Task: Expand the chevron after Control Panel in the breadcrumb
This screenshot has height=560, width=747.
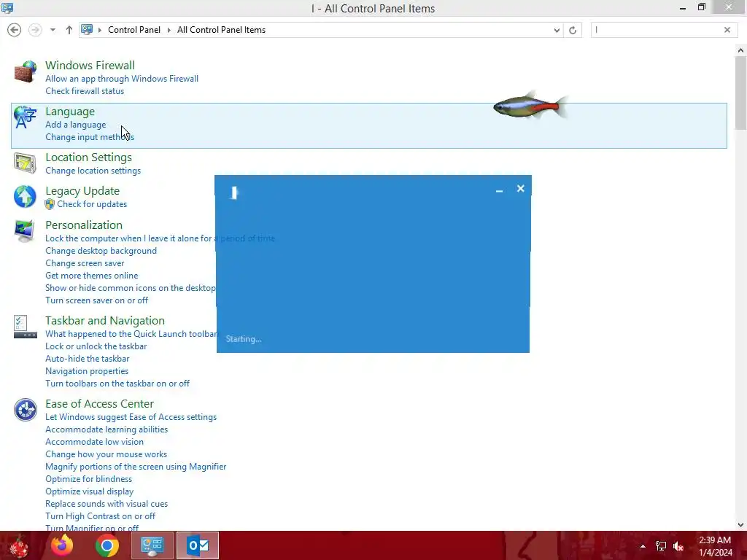Action: 169,30
